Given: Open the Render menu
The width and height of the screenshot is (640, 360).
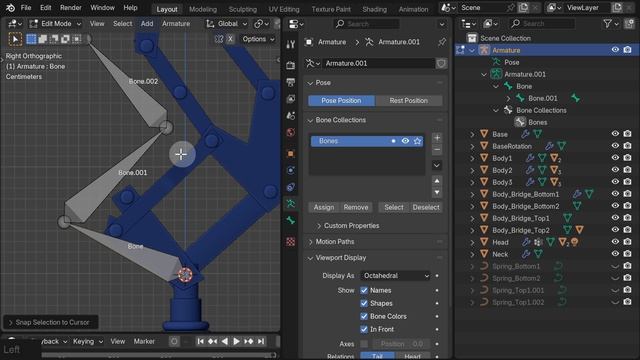Looking at the screenshot, I should (71, 8).
